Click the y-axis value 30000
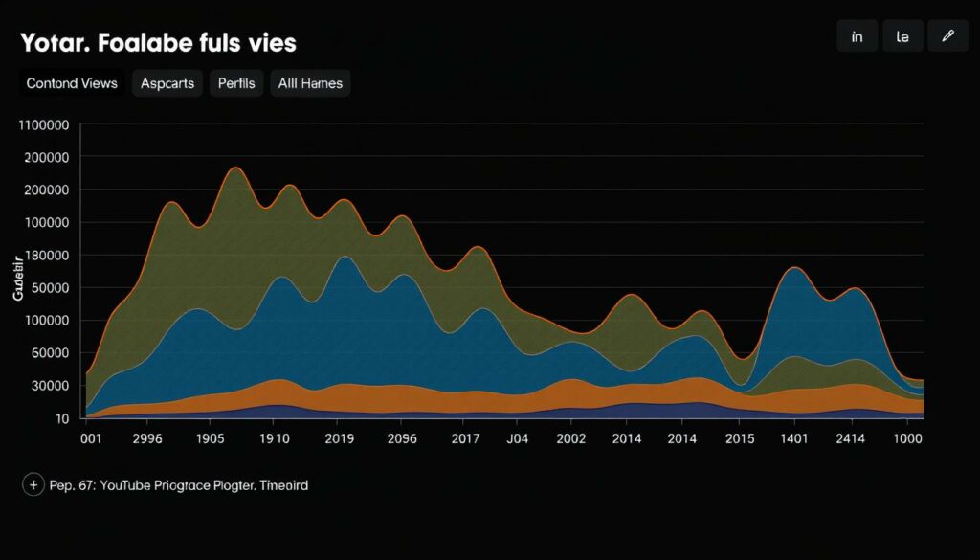The image size is (980, 560). click(51, 386)
